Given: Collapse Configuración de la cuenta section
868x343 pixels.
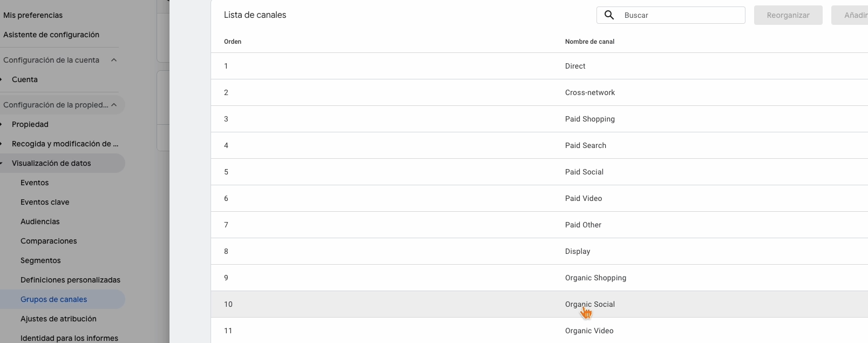Looking at the screenshot, I should [114, 60].
